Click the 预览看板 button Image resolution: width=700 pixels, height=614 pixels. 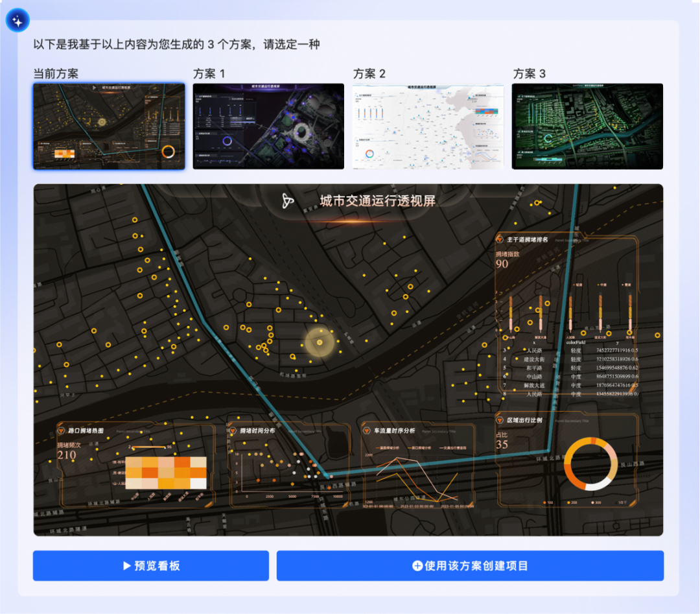(151, 566)
